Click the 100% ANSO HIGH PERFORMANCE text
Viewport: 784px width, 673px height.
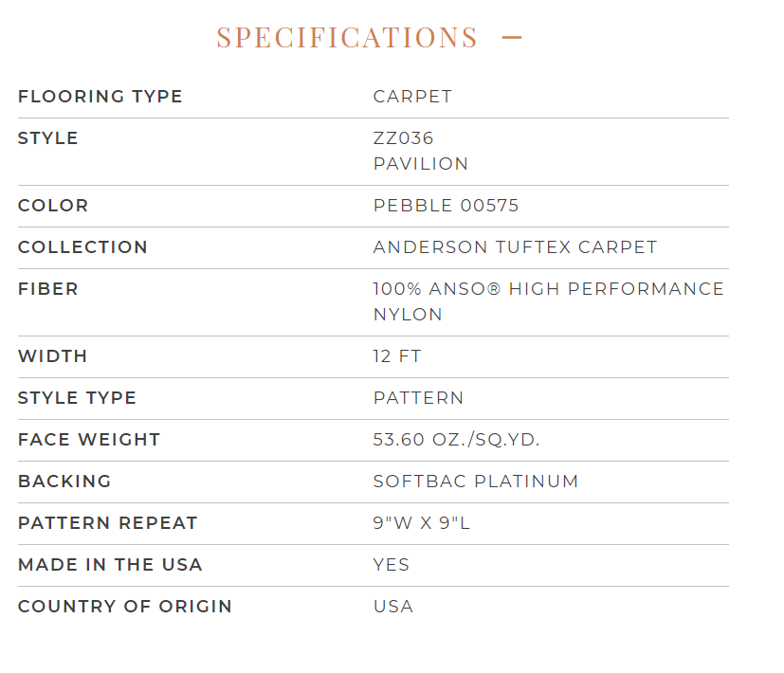coord(549,289)
